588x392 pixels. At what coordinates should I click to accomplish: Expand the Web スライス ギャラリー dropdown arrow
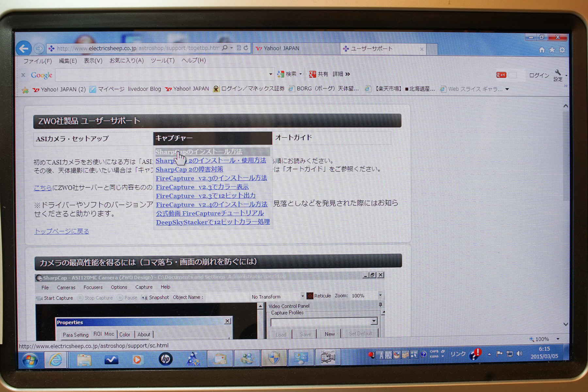tap(507, 89)
